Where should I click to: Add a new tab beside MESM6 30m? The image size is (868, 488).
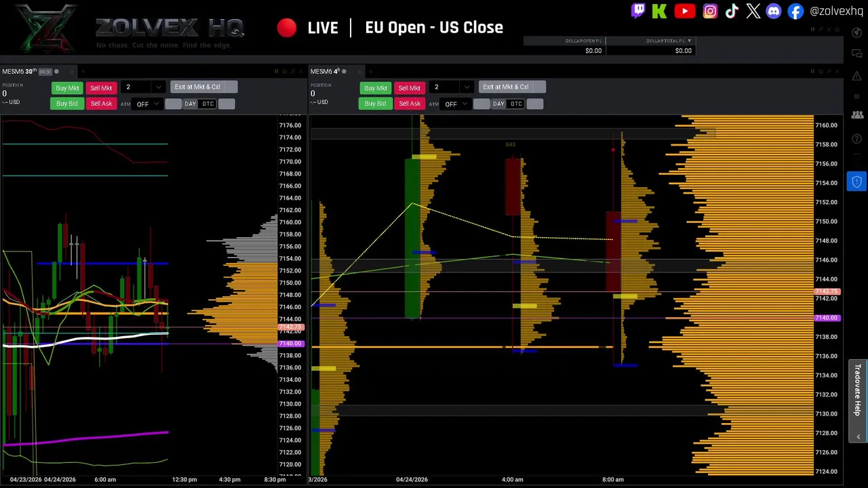[x=83, y=72]
